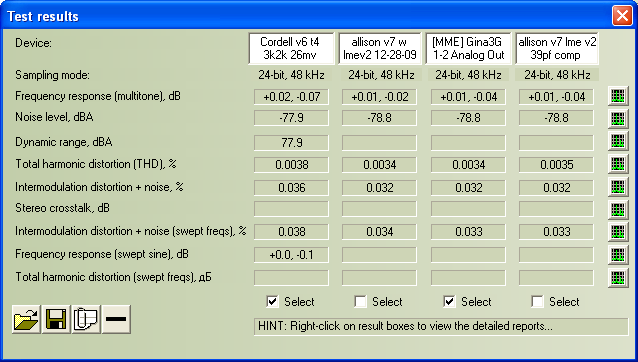Click Cordell frequency response result +0.02, -0.07

coord(291,97)
